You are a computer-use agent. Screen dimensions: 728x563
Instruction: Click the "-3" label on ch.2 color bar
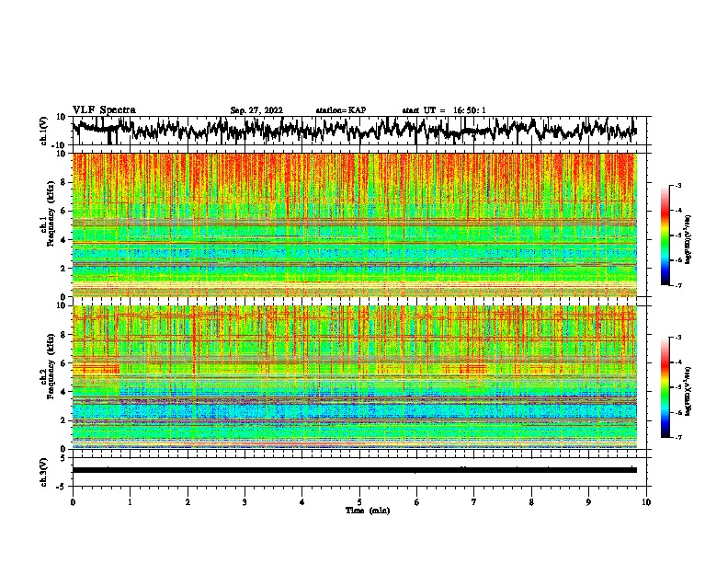pos(678,338)
